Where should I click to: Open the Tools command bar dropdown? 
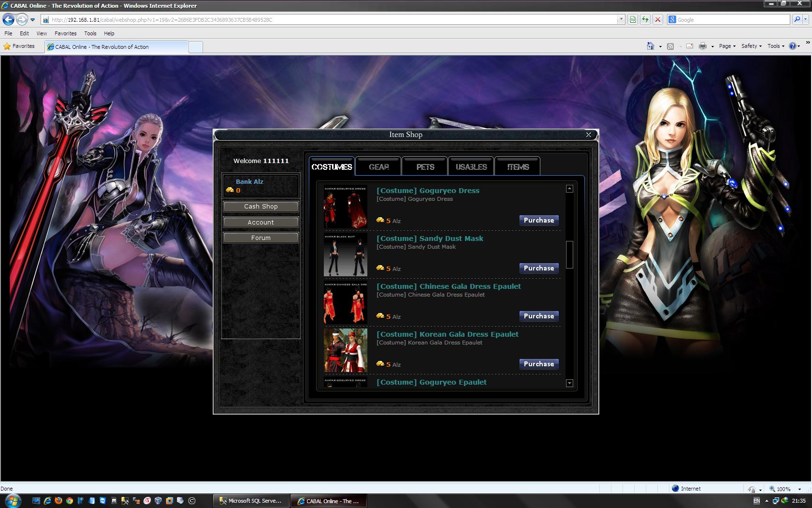(x=776, y=46)
